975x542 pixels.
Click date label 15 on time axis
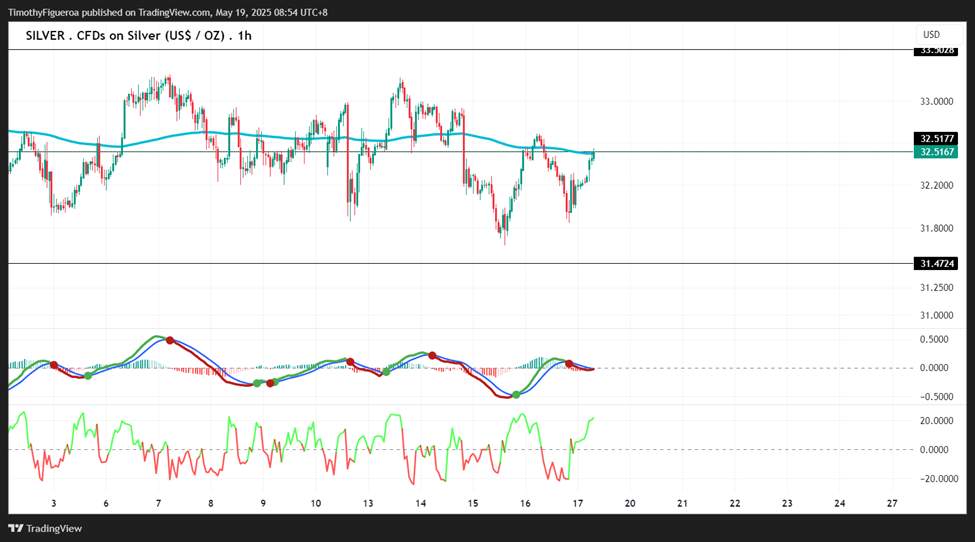click(x=473, y=503)
